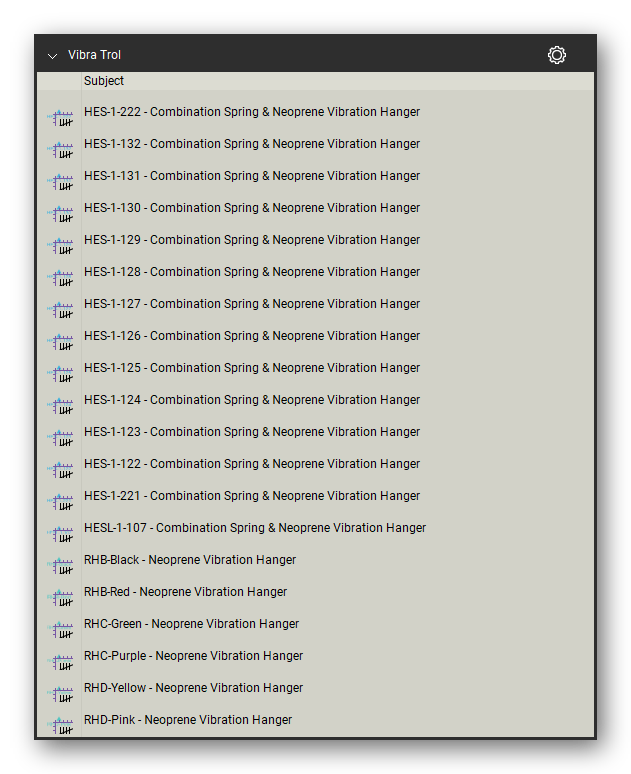Select the hanger icon beside HES-1-127
Viewport: 631px width, 774px height.
coord(60,310)
